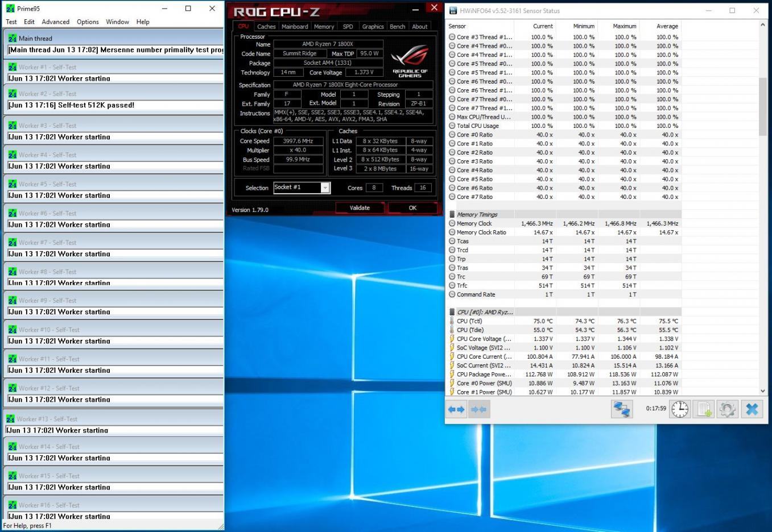The image size is (772, 532).
Task: Click the Current column header in HWiNFO
Action: pyautogui.click(x=535, y=26)
